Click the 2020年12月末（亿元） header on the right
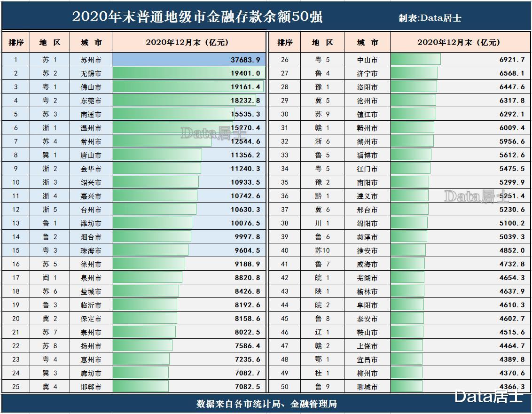 pos(458,42)
